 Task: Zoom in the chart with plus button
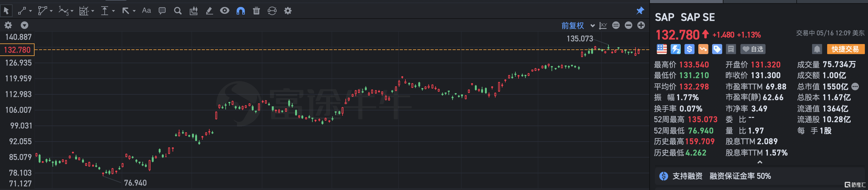coord(641,25)
